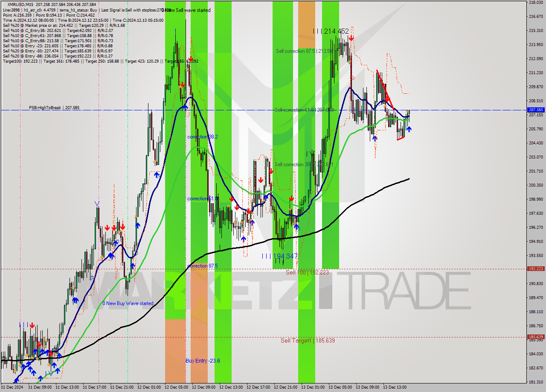This screenshot has width=546, height=392.
Task: Select the 'Sell Target1 | 185.639' level label
Action: 308,340
